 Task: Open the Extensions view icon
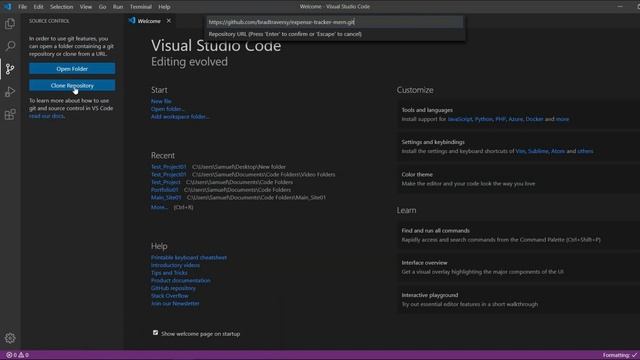click(10, 114)
